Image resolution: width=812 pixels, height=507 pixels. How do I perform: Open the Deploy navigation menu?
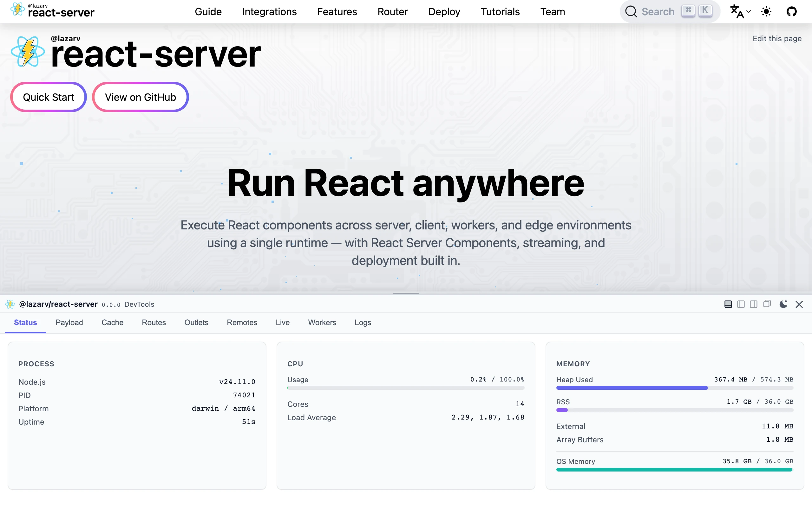pos(444,12)
